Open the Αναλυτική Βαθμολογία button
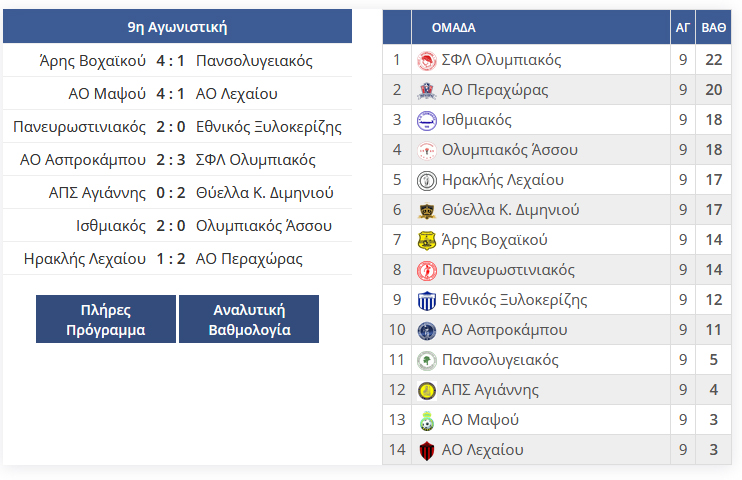This screenshot has width=742, height=480. coord(249,319)
